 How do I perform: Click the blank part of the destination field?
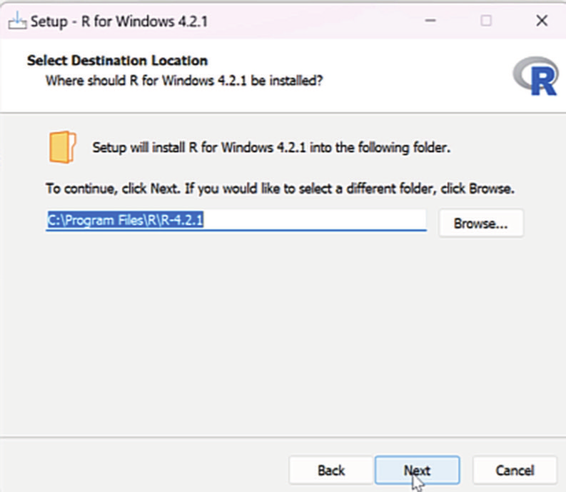click(314, 219)
